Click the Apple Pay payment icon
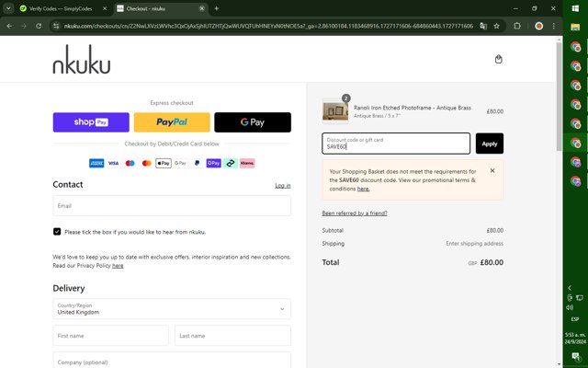 click(x=164, y=163)
